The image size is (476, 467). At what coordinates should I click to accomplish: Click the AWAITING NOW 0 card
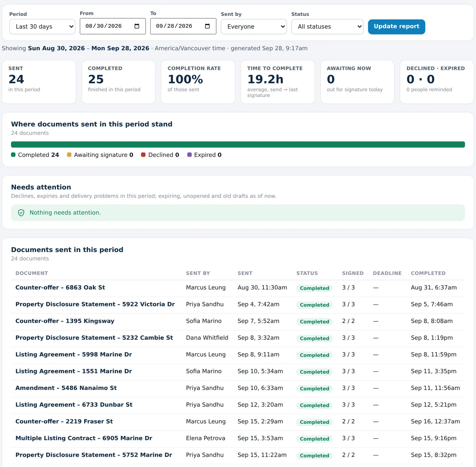(357, 82)
